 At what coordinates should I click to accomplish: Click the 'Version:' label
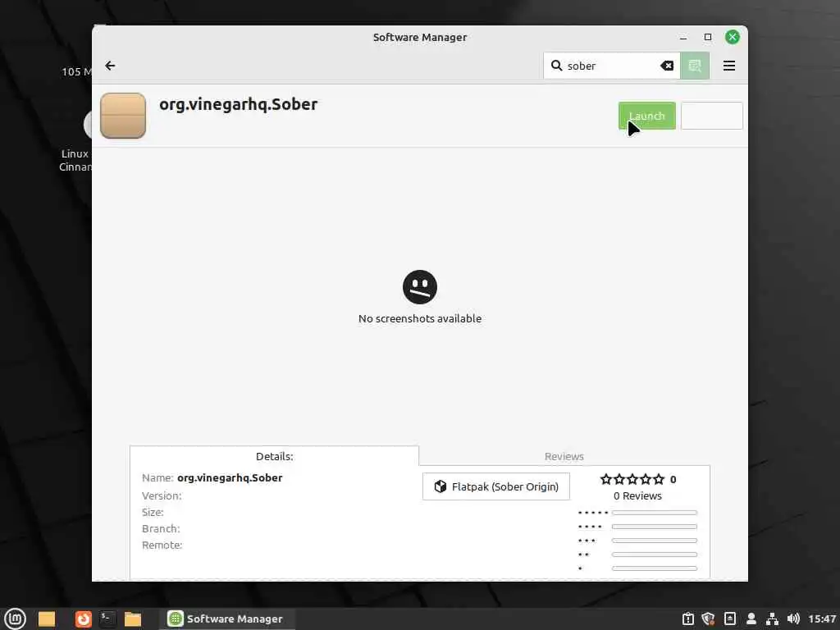(162, 495)
